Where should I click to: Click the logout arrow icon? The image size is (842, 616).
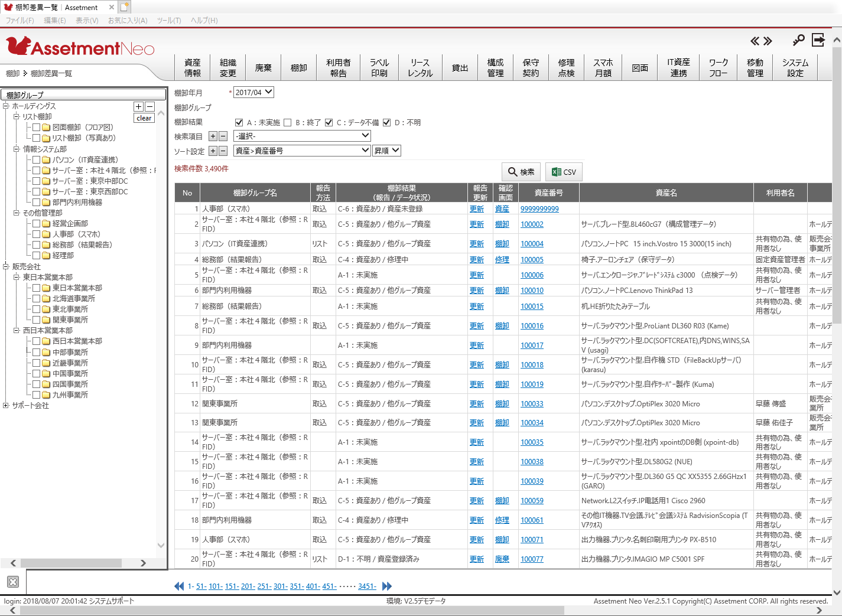point(818,40)
